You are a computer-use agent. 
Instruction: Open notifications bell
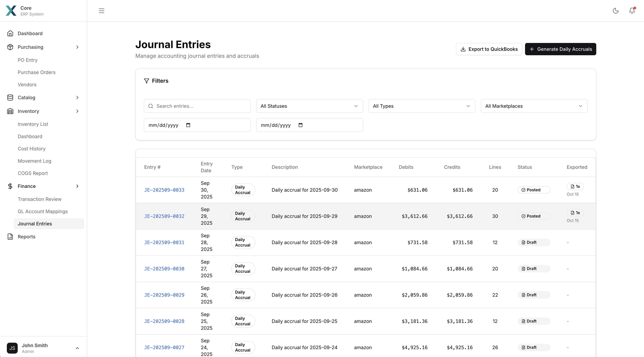tap(632, 11)
